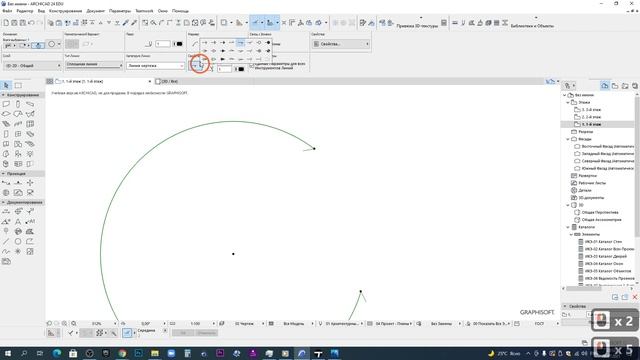Viewport: 640px width, 360px height.
Task: Select the Stair tool in toolbox
Action: click(x=6, y=124)
